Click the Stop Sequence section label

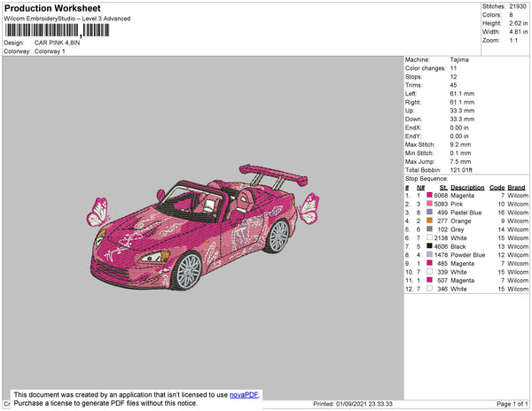coord(427,178)
